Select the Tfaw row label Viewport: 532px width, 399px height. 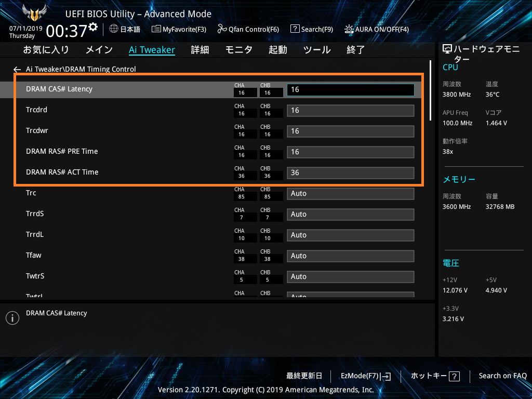tap(34, 255)
